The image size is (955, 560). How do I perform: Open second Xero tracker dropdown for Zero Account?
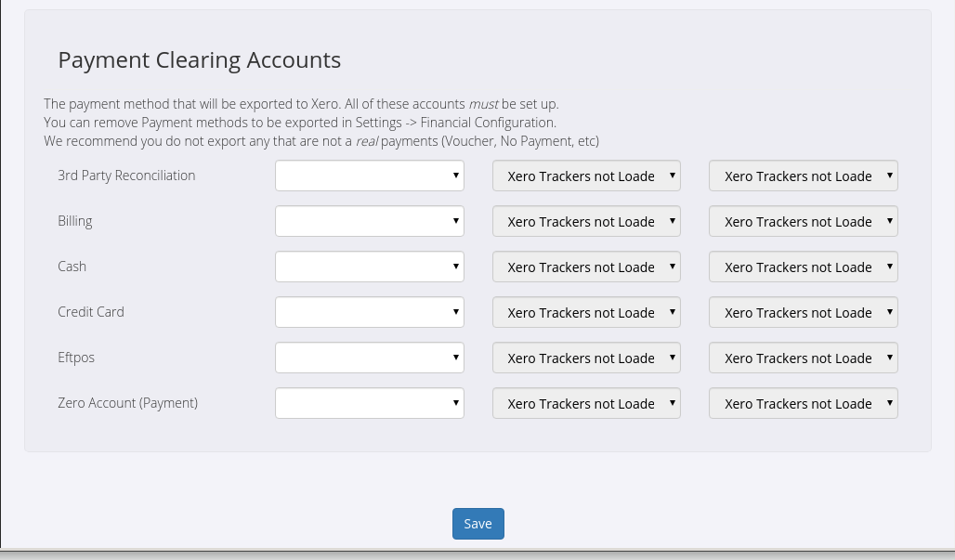[x=803, y=403]
